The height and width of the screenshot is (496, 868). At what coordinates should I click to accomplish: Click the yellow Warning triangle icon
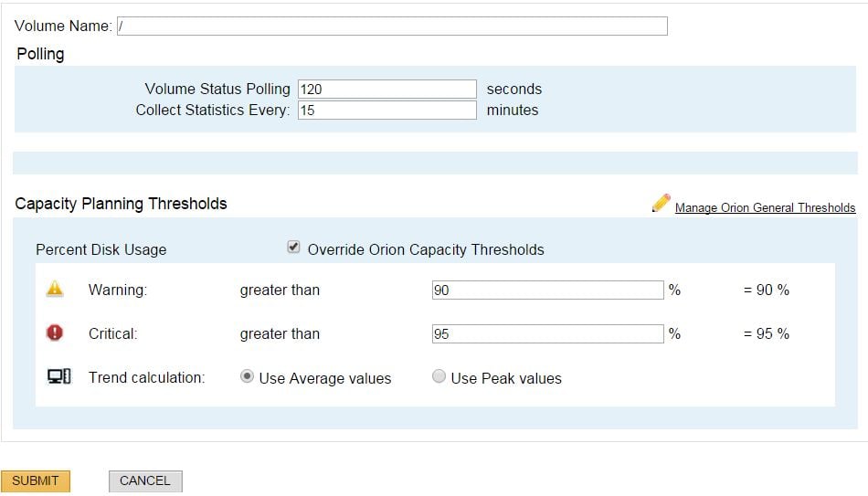click(55, 289)
